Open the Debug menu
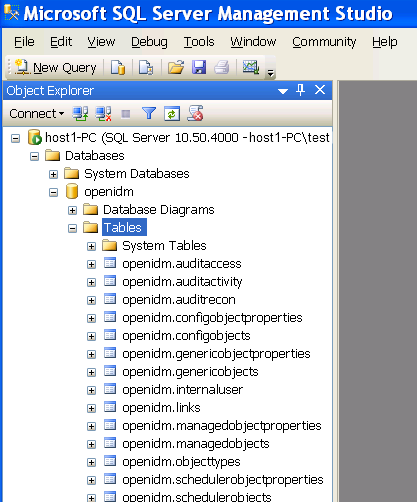Screen dimensions: 417x502 (x=149, y=42)
